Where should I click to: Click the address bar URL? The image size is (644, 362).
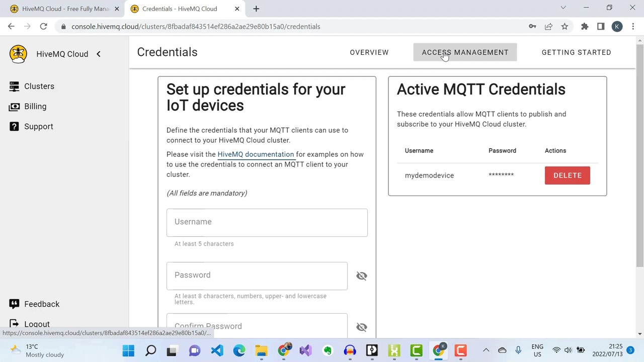(x=196, y=27)
